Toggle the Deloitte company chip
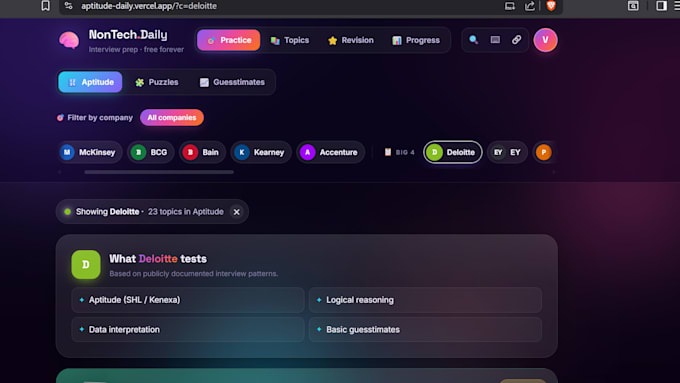 [452, 152]
